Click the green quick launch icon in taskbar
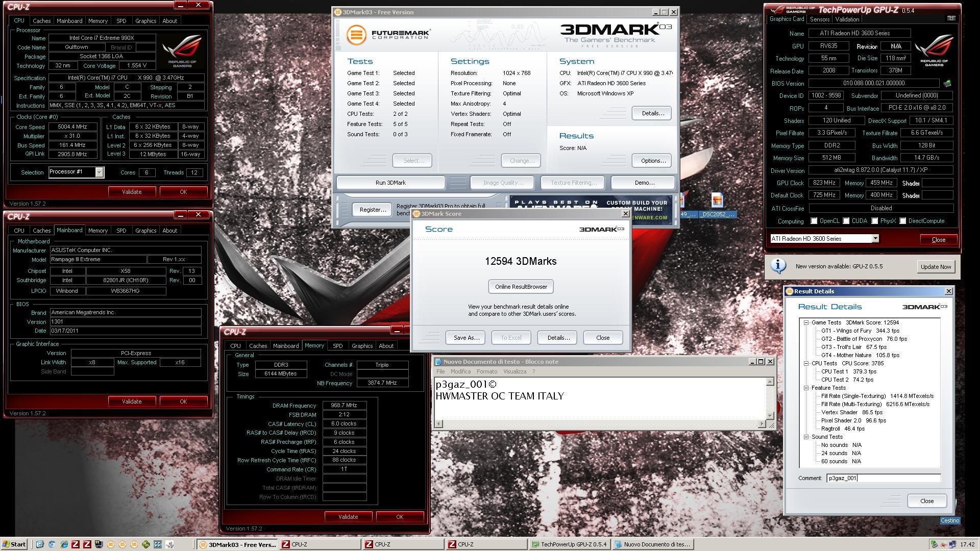980x551 pixels. click(x=146, y=544)
